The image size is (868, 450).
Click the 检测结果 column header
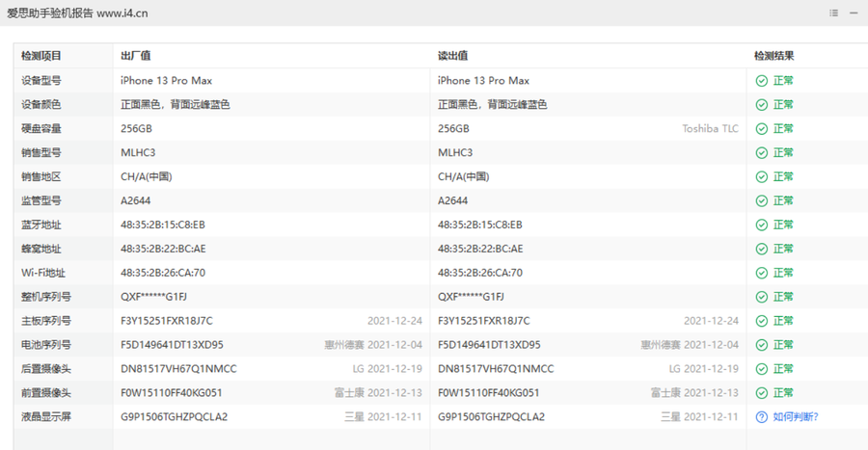tap(773, 56)
